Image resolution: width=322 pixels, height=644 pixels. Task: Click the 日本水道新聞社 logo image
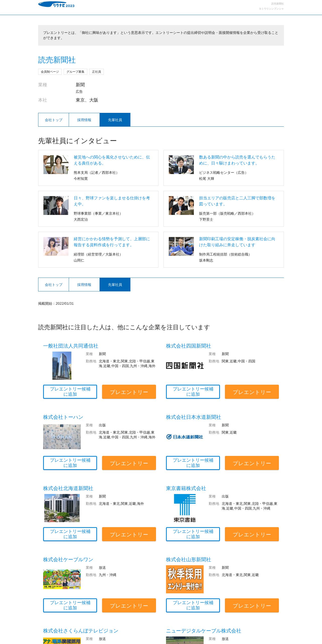click(x=185, y=437)
